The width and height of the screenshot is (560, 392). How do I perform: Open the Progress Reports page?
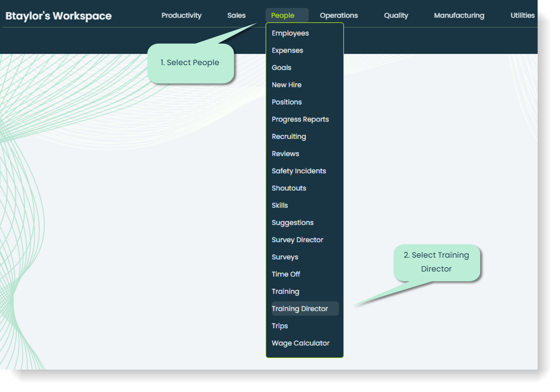(x=300, y=119)
